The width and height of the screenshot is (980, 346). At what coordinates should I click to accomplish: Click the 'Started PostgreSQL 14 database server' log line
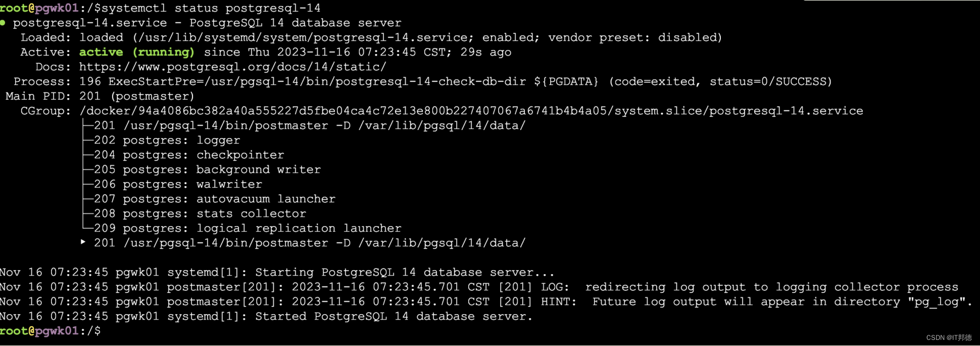click(266, 316)
